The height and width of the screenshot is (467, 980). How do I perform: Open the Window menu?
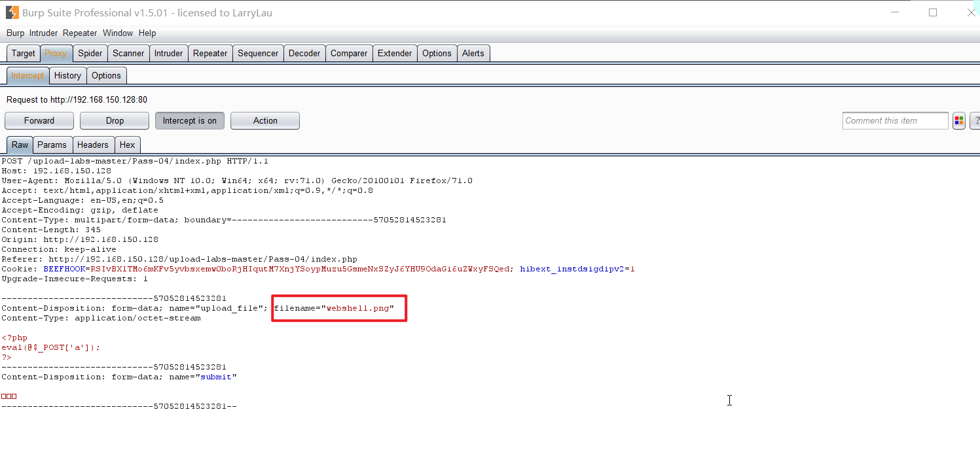(x=118, y=33)
